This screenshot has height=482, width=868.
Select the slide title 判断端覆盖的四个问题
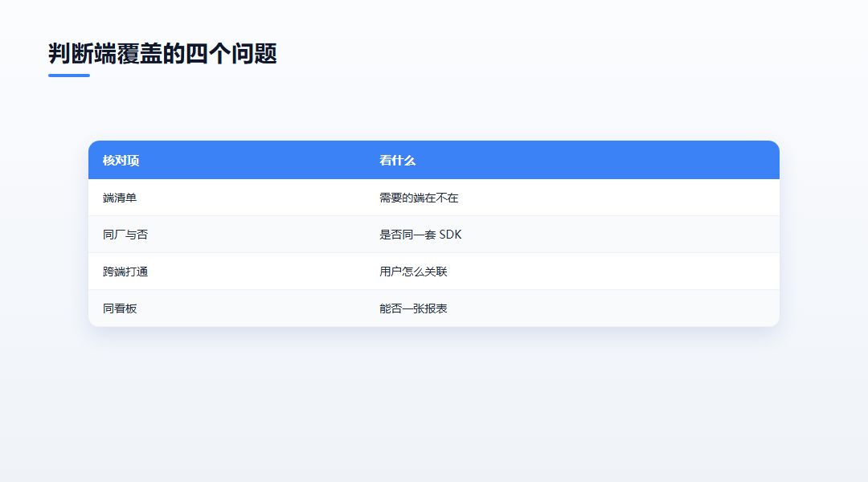[x=162, y=54]
